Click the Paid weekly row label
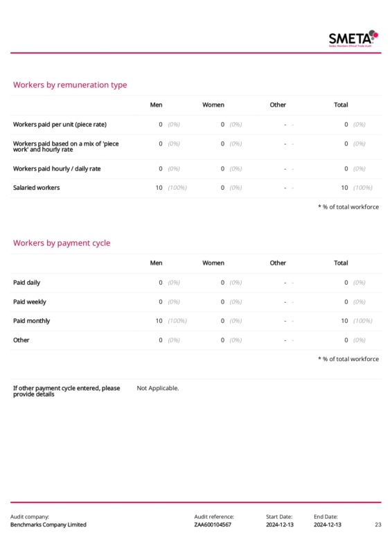Viewport: 392px width, 555px height. click(x=30, y=302)
